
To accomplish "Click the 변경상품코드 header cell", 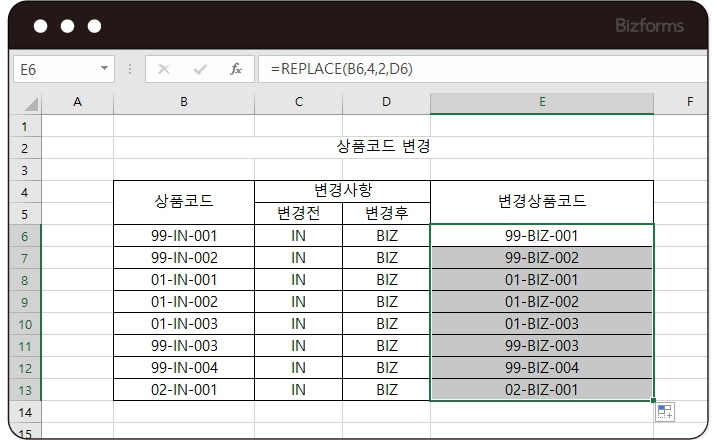I will point(542,202).
